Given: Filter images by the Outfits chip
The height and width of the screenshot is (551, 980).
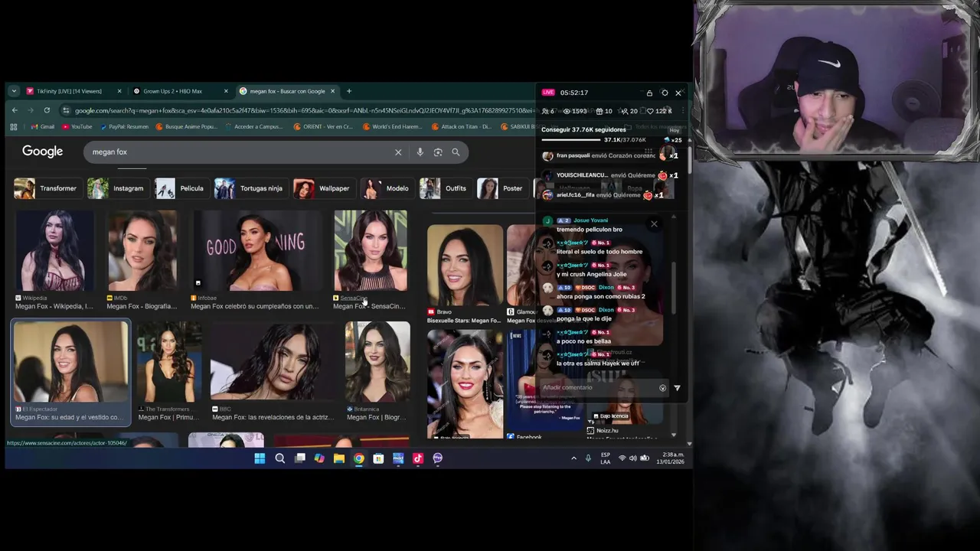Looking at the screenshot, I should click(x=445, y=188).
